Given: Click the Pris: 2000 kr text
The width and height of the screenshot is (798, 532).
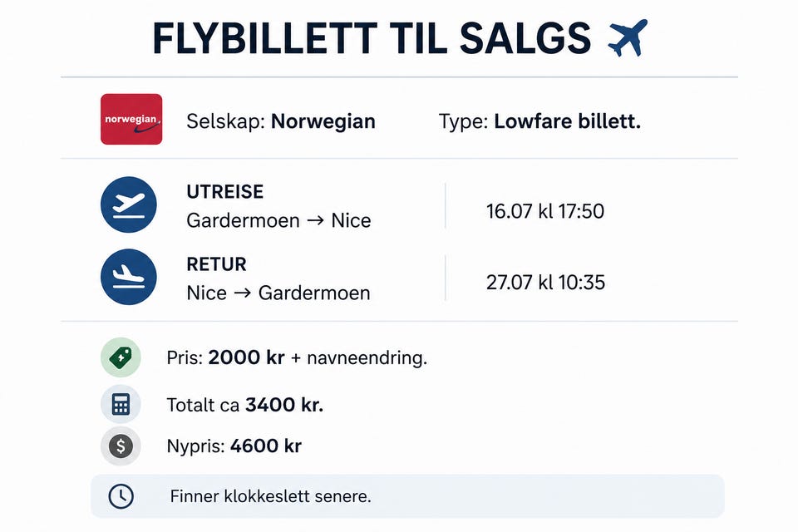Looking at the screenshot, I should (x=225, y=357).
